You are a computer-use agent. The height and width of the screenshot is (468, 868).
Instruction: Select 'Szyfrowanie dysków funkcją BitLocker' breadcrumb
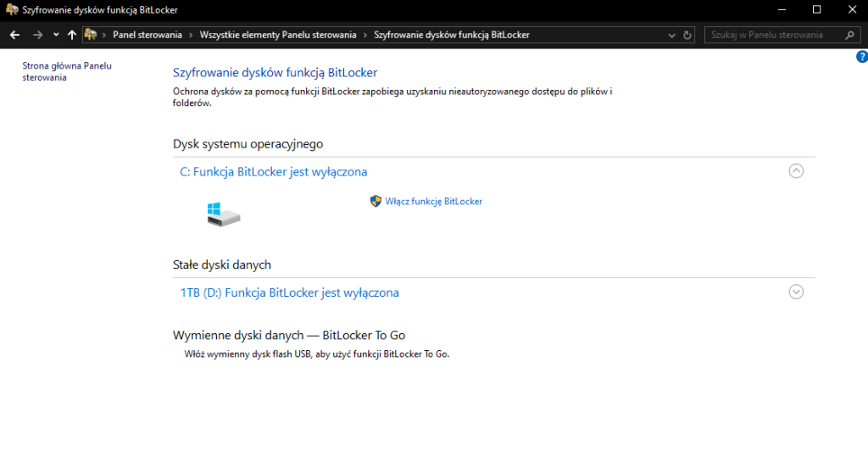point(452,35)
